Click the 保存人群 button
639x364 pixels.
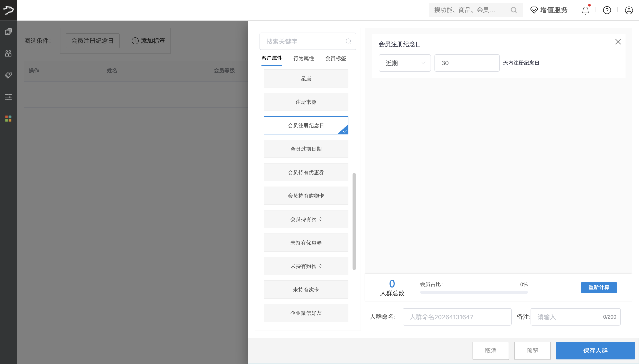(595, 351)
